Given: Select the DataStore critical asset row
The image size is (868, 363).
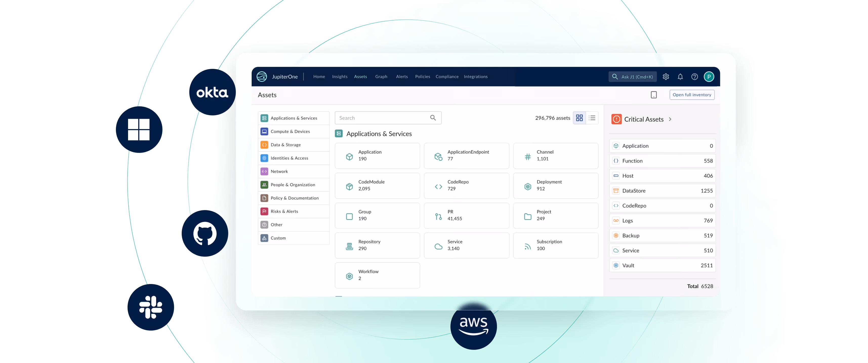Looking at the screenshot, I should coord(662,190).
